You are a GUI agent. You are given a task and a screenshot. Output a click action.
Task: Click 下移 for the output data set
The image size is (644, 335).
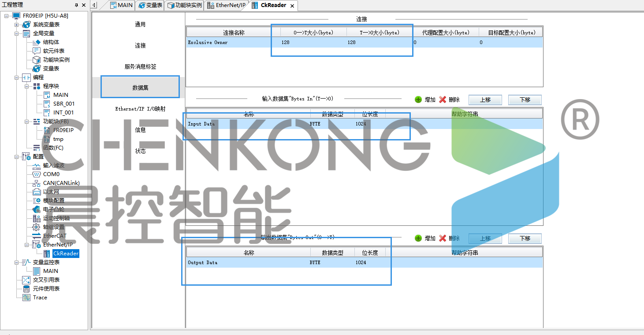pos(525,238)
